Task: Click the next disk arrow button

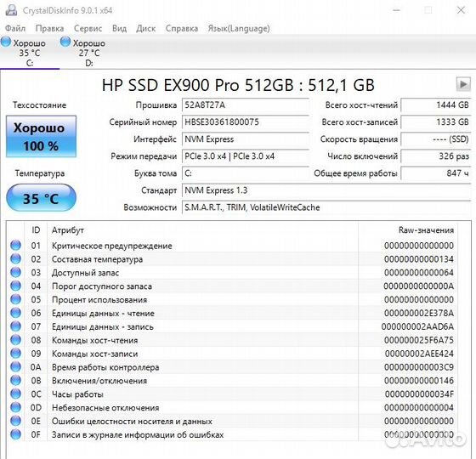Action: click(x=463, y=84)
